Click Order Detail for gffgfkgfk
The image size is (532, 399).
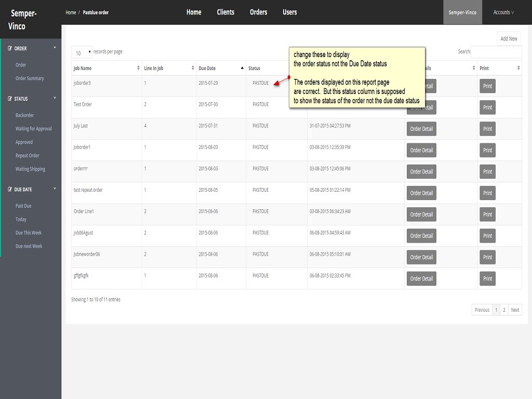click(421, 278)
